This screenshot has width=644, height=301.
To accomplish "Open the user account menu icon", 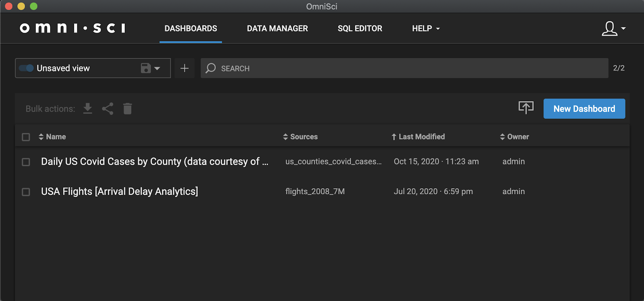I will coord(609,28).
